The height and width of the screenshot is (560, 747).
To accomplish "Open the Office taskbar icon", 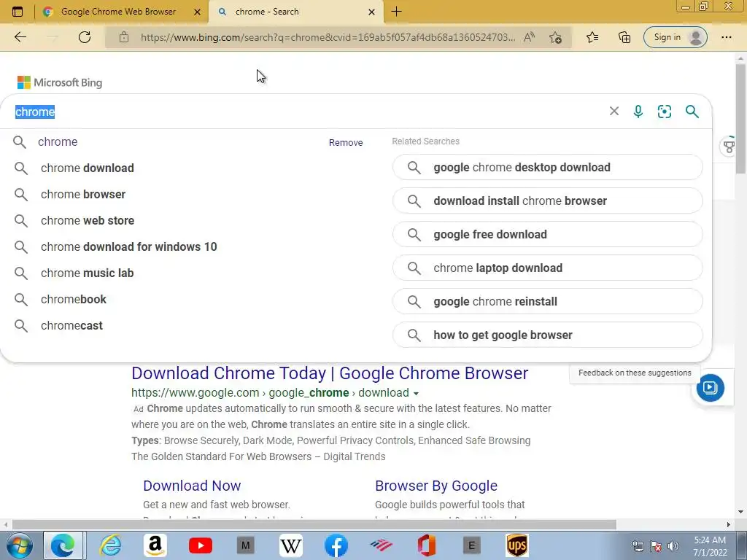I will click(x=426, y=545).
